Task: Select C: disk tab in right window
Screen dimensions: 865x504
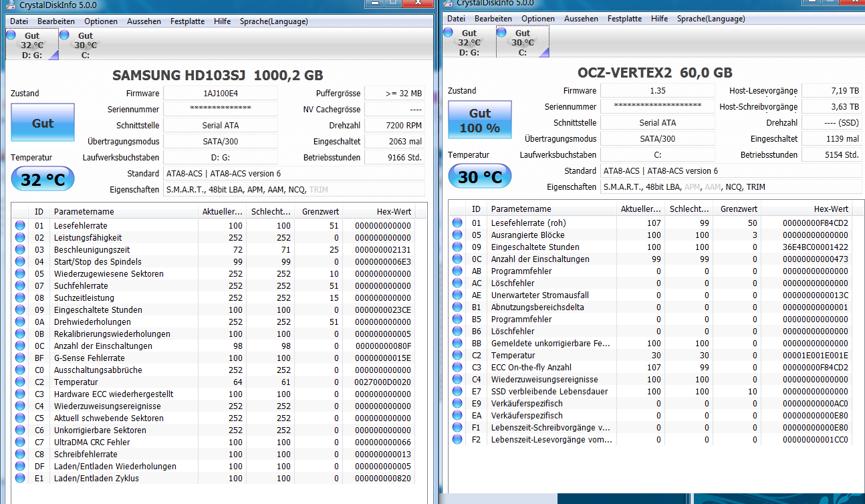Action: point(523,42)
